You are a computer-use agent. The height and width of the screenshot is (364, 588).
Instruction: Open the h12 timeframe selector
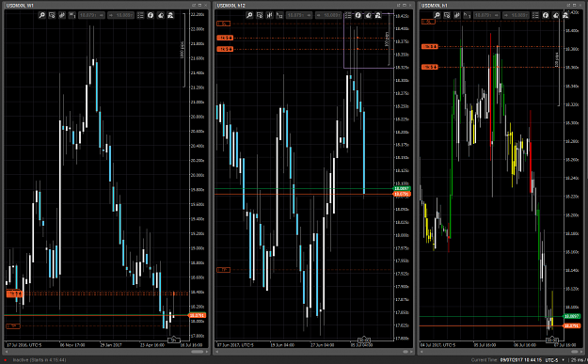[x=279, y=15]
